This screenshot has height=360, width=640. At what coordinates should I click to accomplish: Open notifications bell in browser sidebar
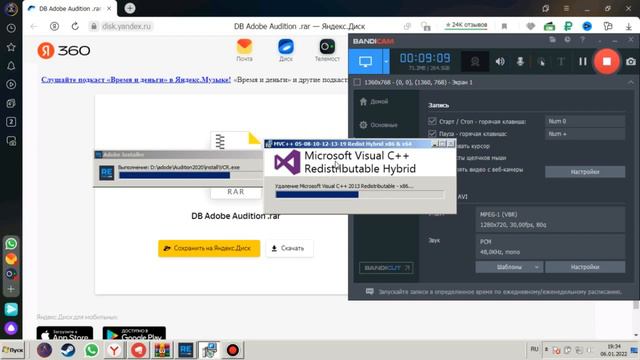pos(11,66)
